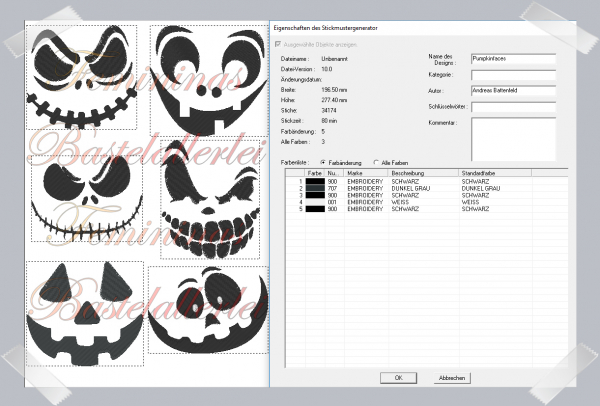Click the dark gray swatch in row 2
This screenshot has width=600, height=406.
(315, 188)
